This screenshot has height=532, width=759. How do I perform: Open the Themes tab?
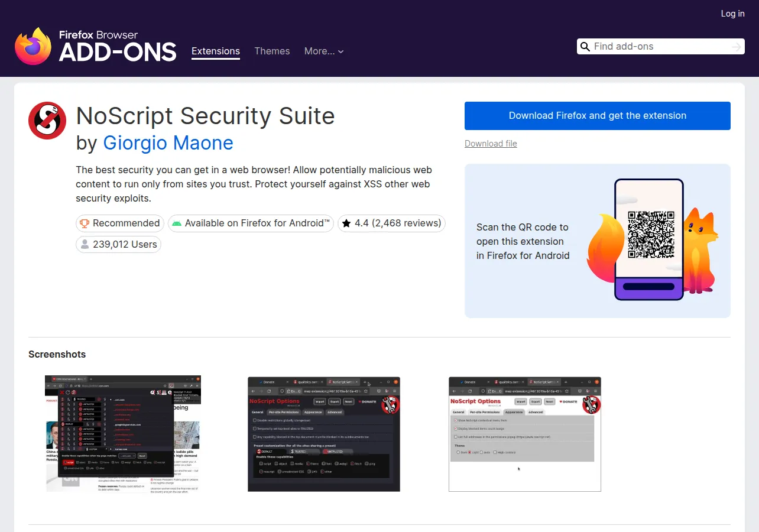[x=272, y=51]
